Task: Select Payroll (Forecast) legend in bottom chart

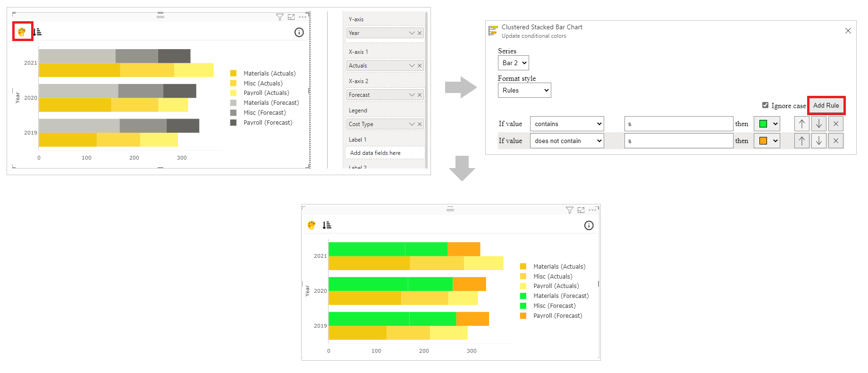Action: (551, 316)
